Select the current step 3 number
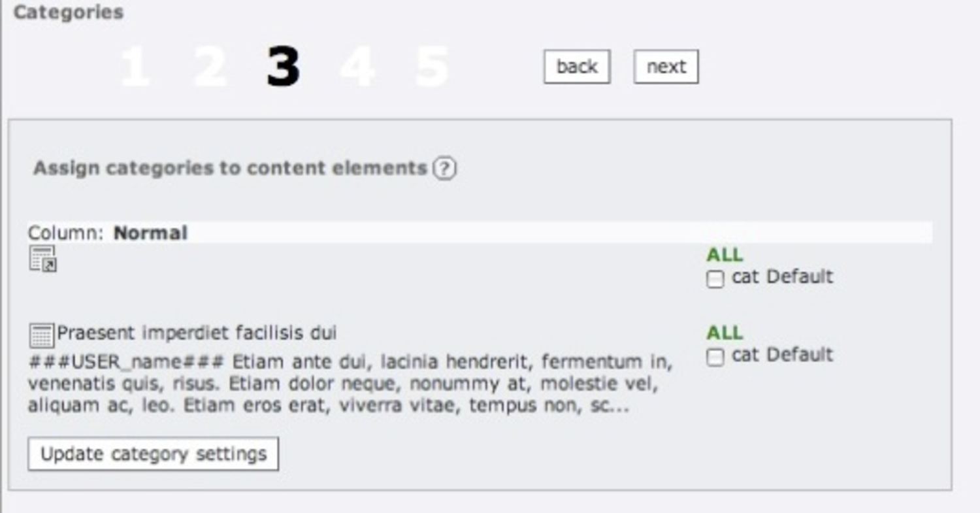Image resolution: width=980 pixels, height=513 pixels. [x=283, y=67]
